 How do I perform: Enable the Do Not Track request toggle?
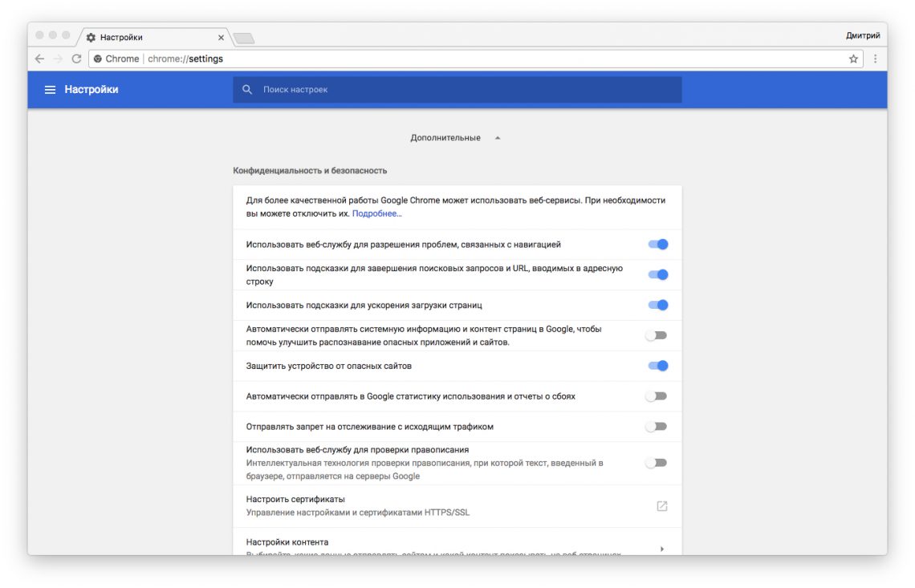[x=657, y=427]
